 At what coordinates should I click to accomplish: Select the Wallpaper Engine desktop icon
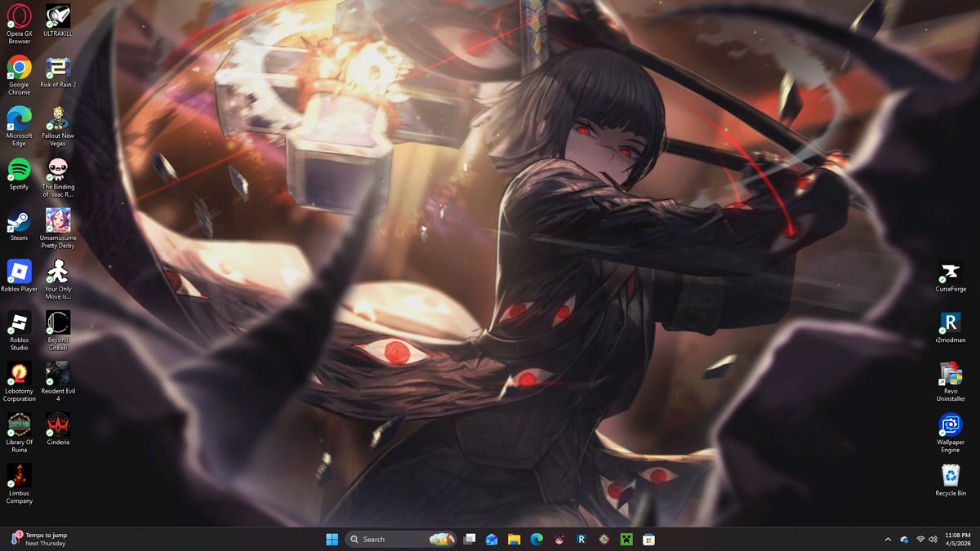[x=951, y=433]
